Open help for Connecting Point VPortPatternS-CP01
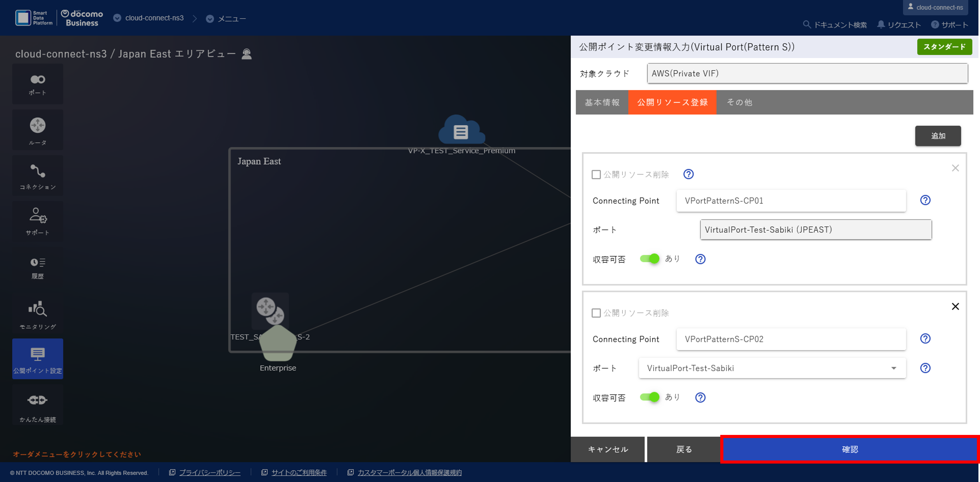This screenshot has width=980, height=482. pyautogui.click(x=926, y=200)
